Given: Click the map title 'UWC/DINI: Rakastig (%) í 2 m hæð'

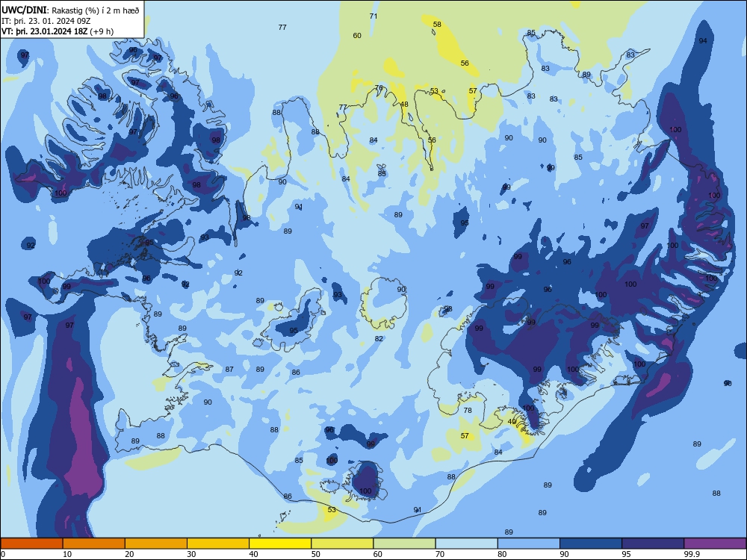Looking at the screenshot, I should (x=70, y=10).
